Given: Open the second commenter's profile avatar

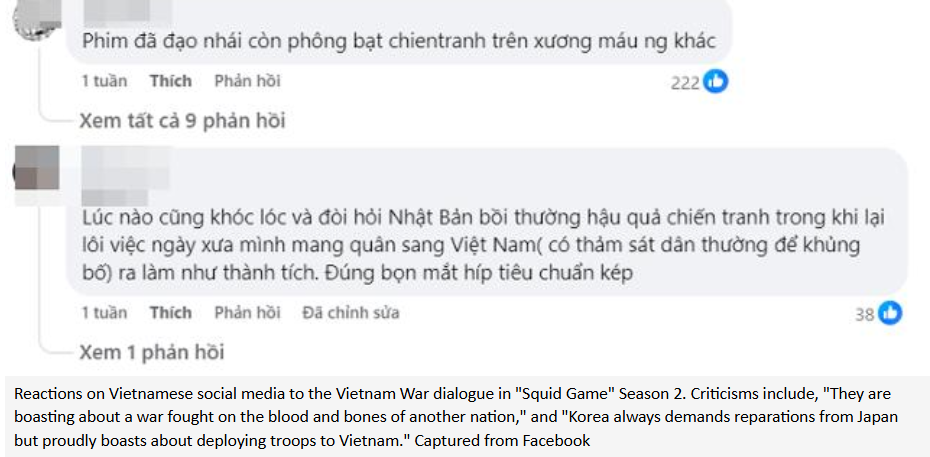Looking at the screenshot, I should click(37, 168).
